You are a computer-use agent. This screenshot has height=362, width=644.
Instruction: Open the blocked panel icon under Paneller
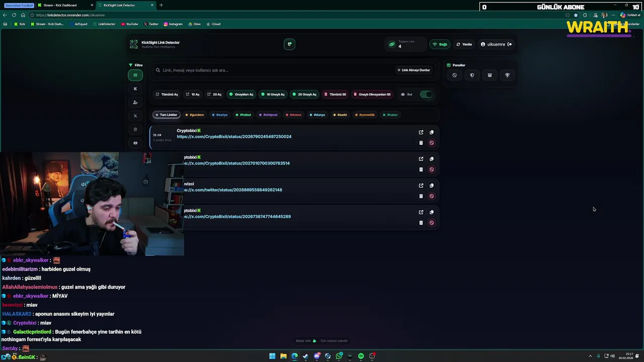coord(454,75)
